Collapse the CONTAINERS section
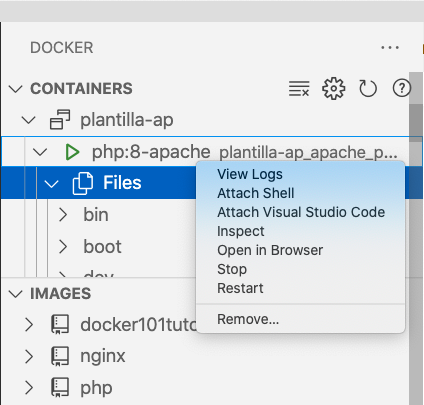 tap(15, 89)
